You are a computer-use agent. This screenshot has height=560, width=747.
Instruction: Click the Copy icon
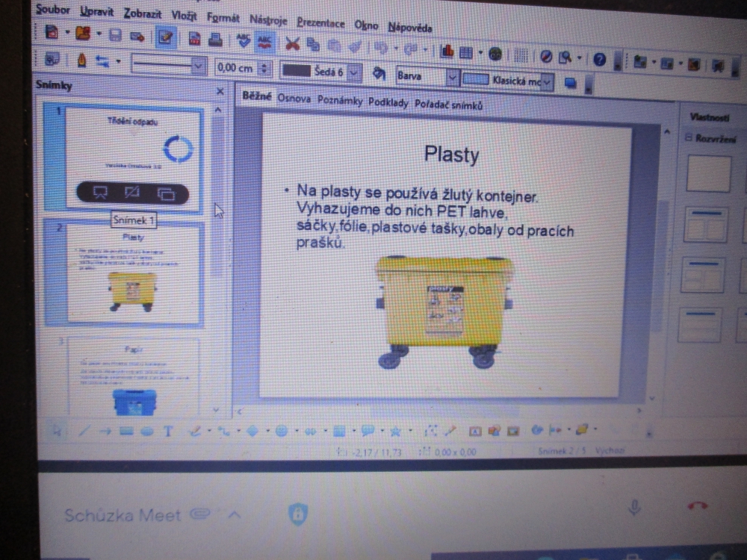pos(313,44)
